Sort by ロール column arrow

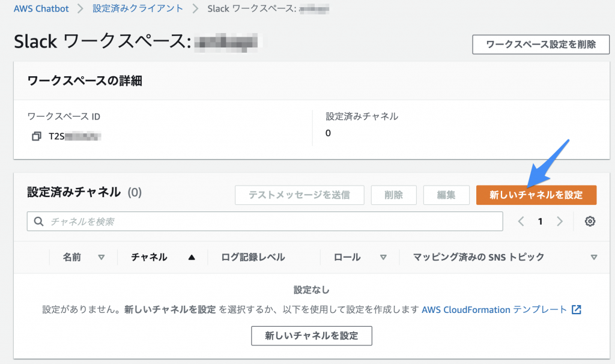(x=383, y=257)
